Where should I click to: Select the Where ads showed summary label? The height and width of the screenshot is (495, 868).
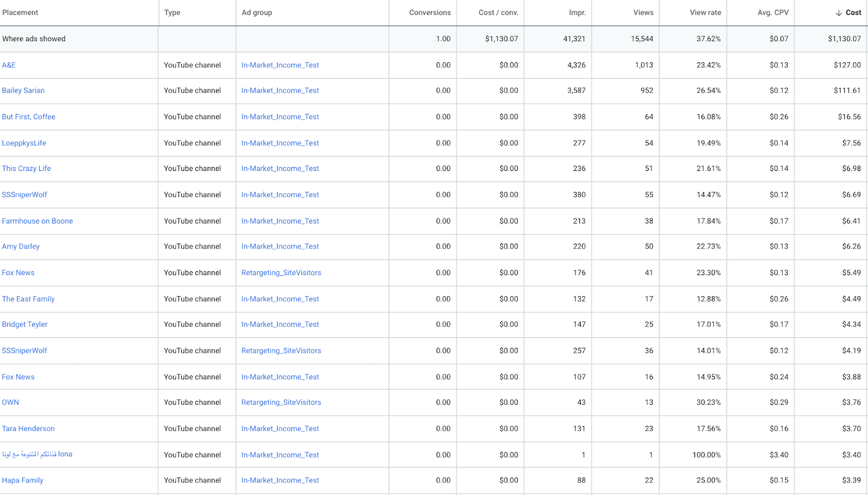pyautogui.click(x=34, y=39)
